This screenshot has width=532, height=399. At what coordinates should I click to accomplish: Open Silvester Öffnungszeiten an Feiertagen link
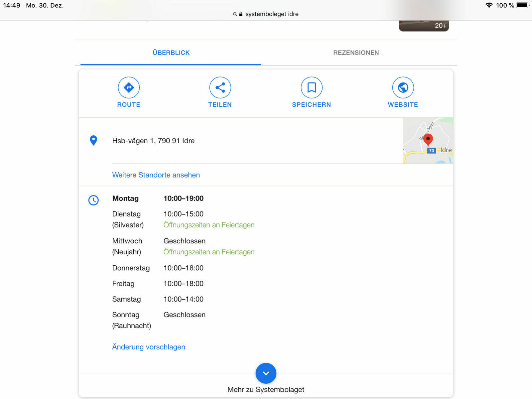click(209, 225)
